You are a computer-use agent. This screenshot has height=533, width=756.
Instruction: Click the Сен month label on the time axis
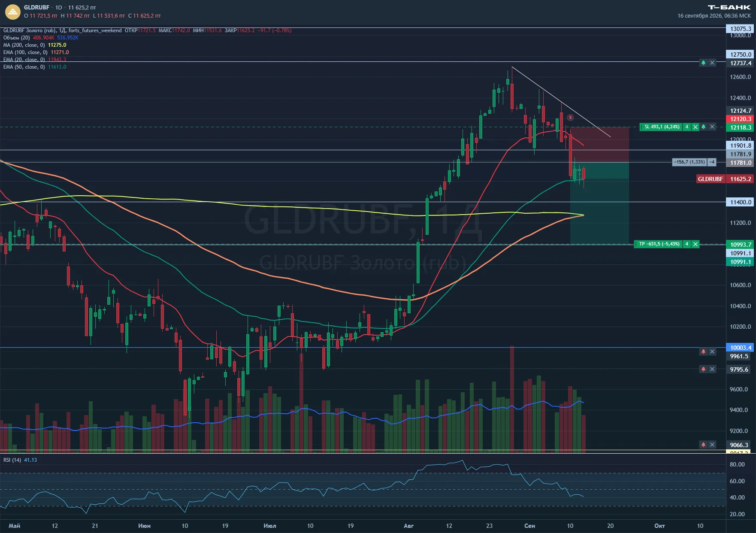pos(530,526)
